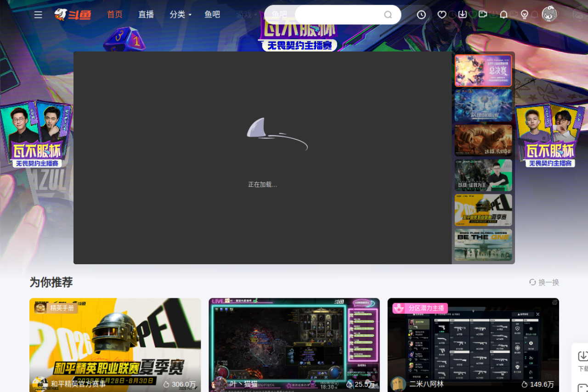Click the loading video player area
Image resolution: width=588 pixels, height=392 pixels.
click(x=263, y=158)
